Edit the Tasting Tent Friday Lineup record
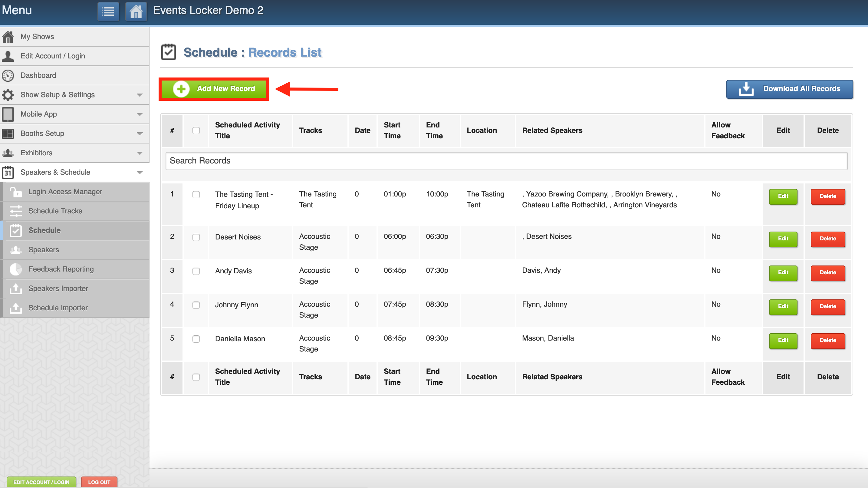Viewport: 868px width, 488px height. coord(783,196)
